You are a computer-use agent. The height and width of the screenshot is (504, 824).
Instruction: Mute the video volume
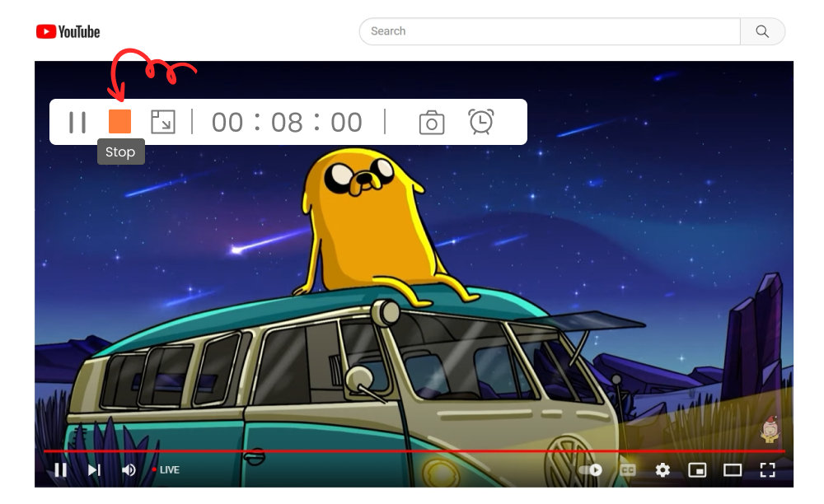coord(129,470)
